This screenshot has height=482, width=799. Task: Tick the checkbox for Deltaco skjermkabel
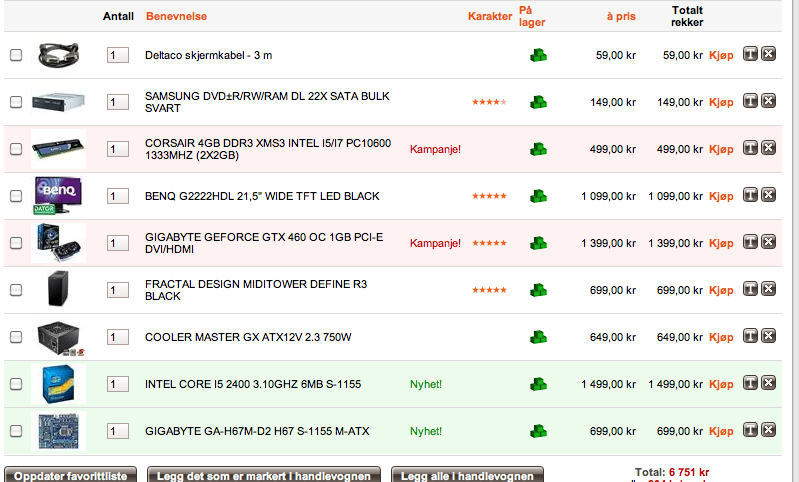16,55
